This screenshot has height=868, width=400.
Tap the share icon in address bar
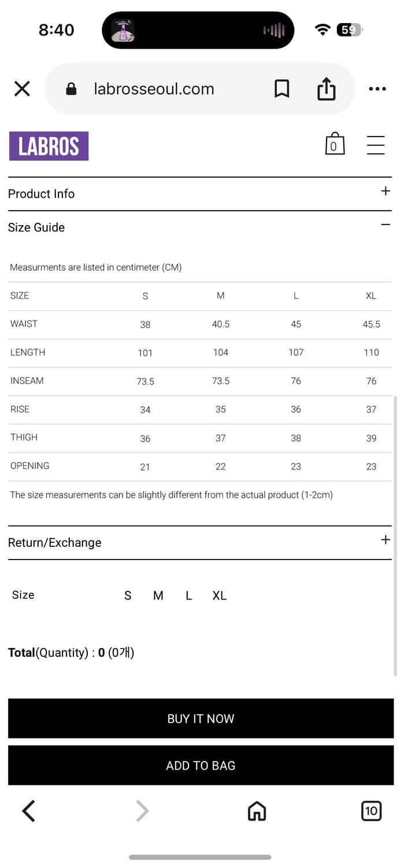326,89
